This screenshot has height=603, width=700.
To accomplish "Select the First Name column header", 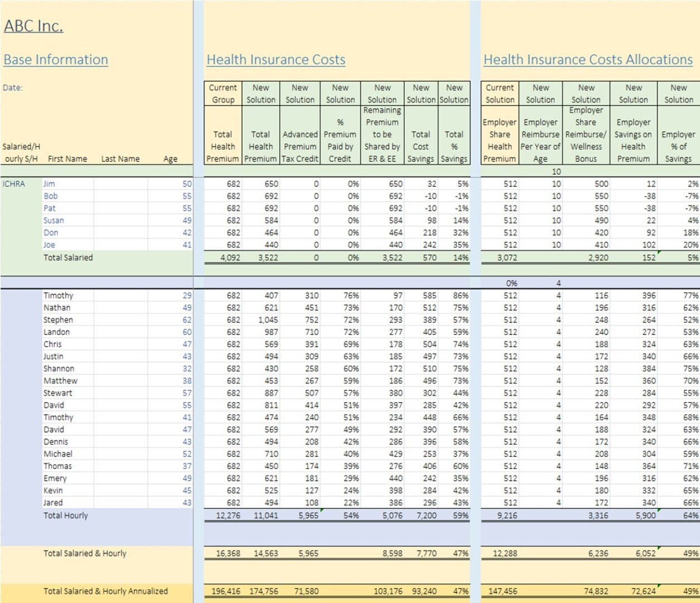I will pyautogui.click(x=68, y=159).
